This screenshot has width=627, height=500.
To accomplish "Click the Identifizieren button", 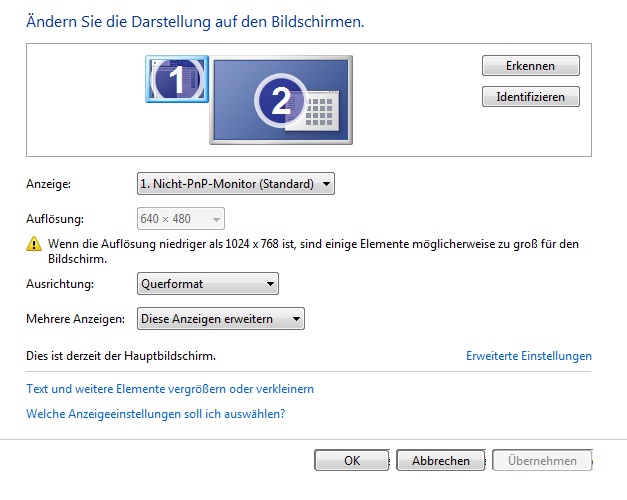I will (x=531, y=97).
